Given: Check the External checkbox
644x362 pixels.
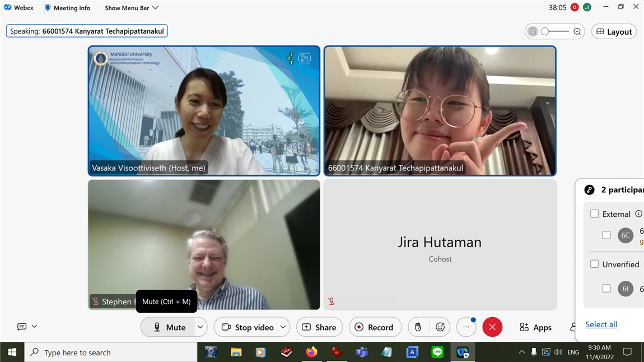Looking at the screenshot, I should [595, 214].
